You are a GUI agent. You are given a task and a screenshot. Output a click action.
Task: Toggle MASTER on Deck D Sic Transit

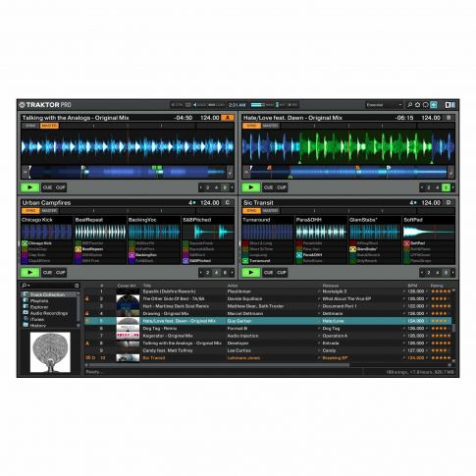click(270, 211)
